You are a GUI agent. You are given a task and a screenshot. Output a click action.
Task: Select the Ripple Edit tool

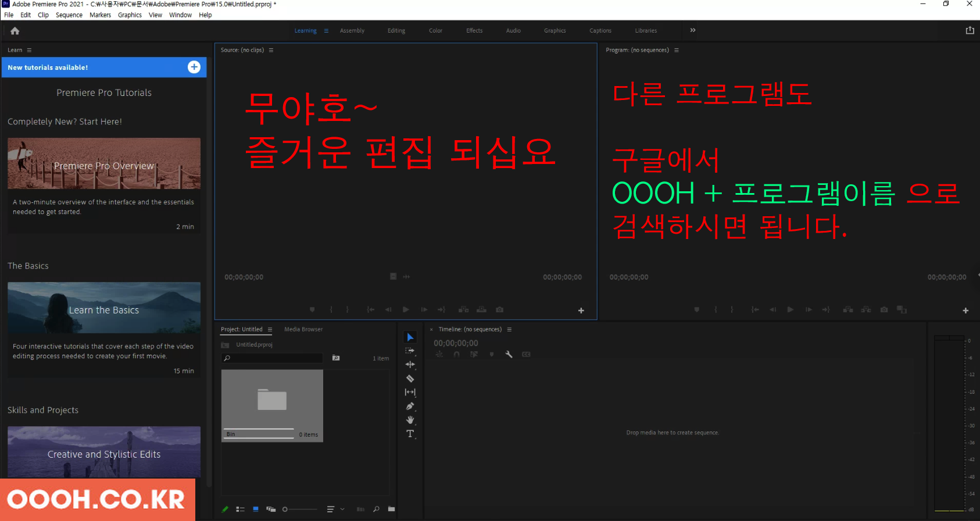click(410, 365)
